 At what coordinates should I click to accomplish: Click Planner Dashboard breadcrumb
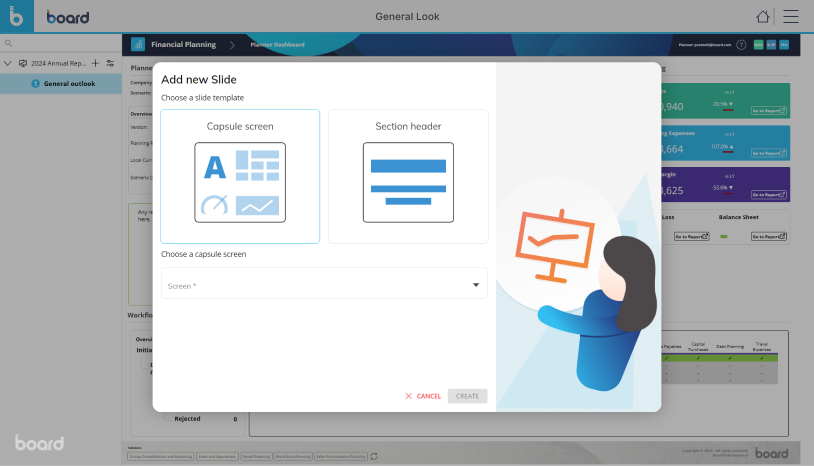tap(278, 45)
